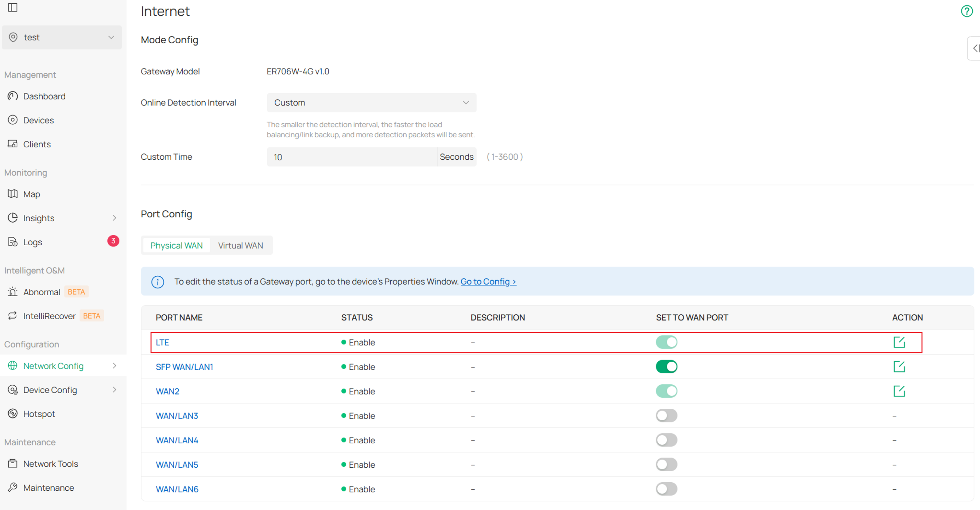Click the IntelliRecover BETA label
This screenshot has width=980, height=510.
(92, 316)
